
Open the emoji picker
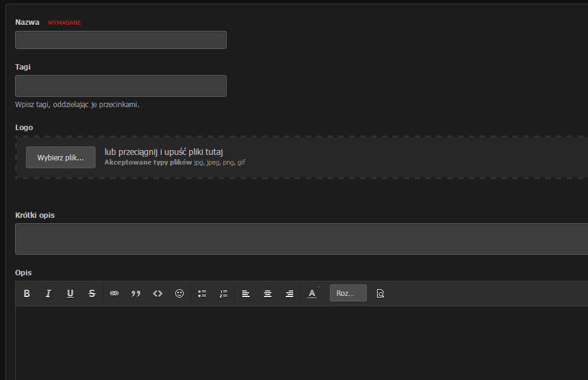[179, 293]
